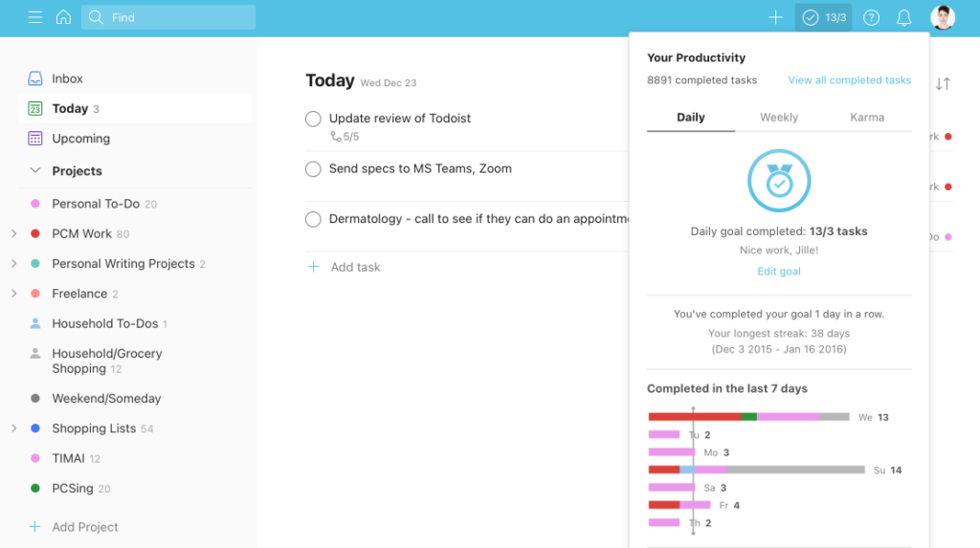The image size is (980, 548).
Task: Open the 13/3 productivity button
Action: pyautogui.click(x=823, y=17)
